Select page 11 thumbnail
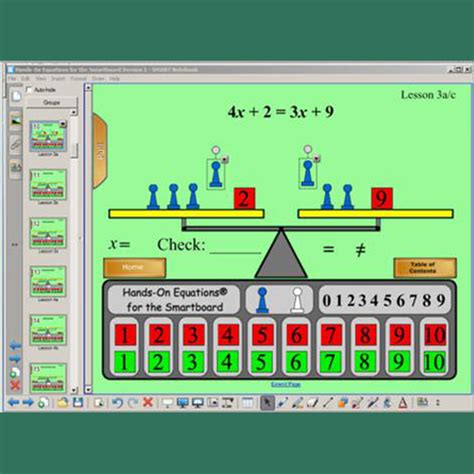The height and width of the screenshot is (474, 474). pyautogui.click(x=48, y=184)
